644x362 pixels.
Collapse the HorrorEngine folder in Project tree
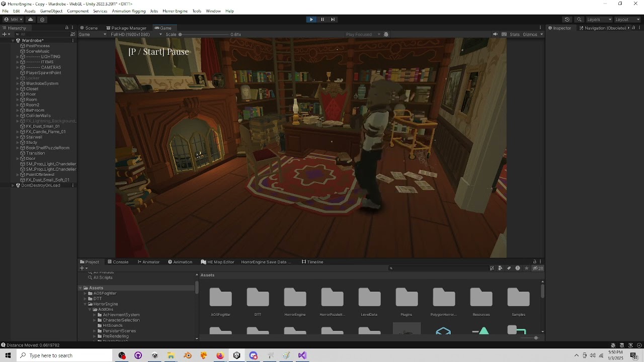point(85,304)
